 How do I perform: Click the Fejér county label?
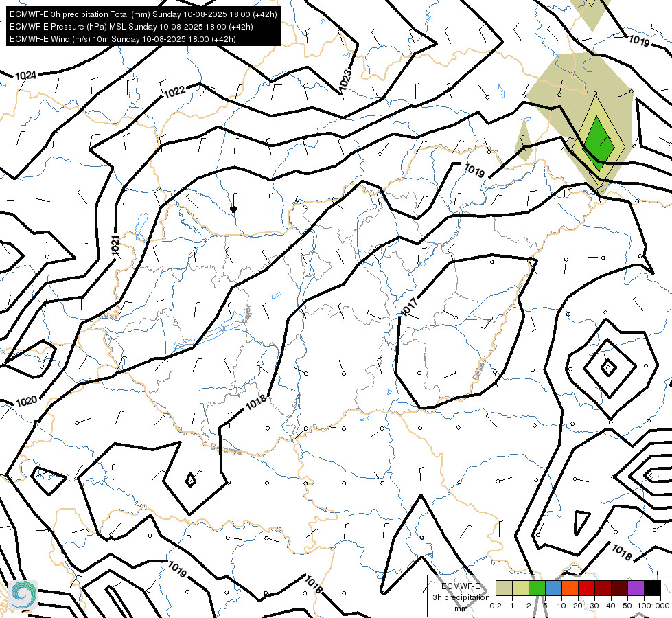click(247, 314)
